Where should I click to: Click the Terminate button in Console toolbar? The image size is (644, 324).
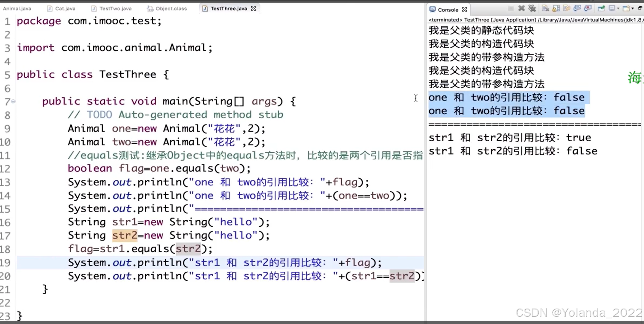pyautogui.click(x=511, y=8)
